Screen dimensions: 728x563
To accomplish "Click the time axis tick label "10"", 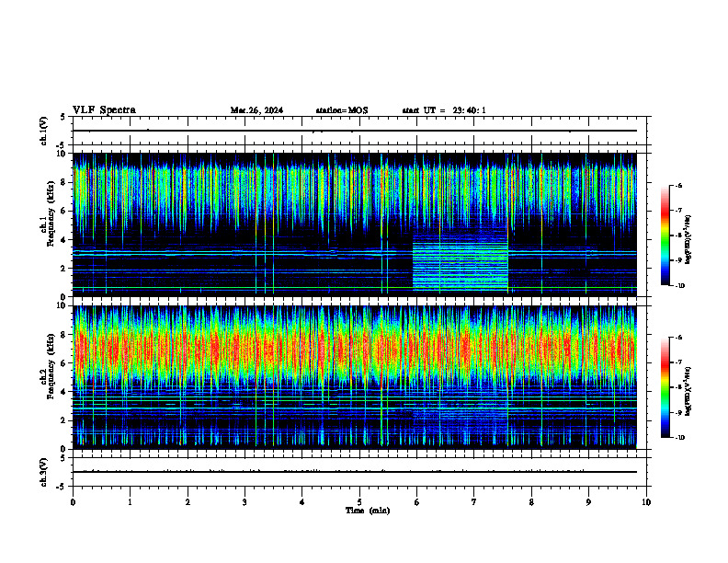I will click(x=646, y=502).
